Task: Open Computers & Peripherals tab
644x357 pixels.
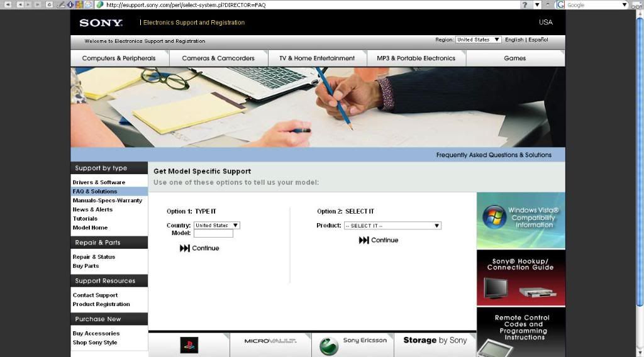Action: point(119,58)
